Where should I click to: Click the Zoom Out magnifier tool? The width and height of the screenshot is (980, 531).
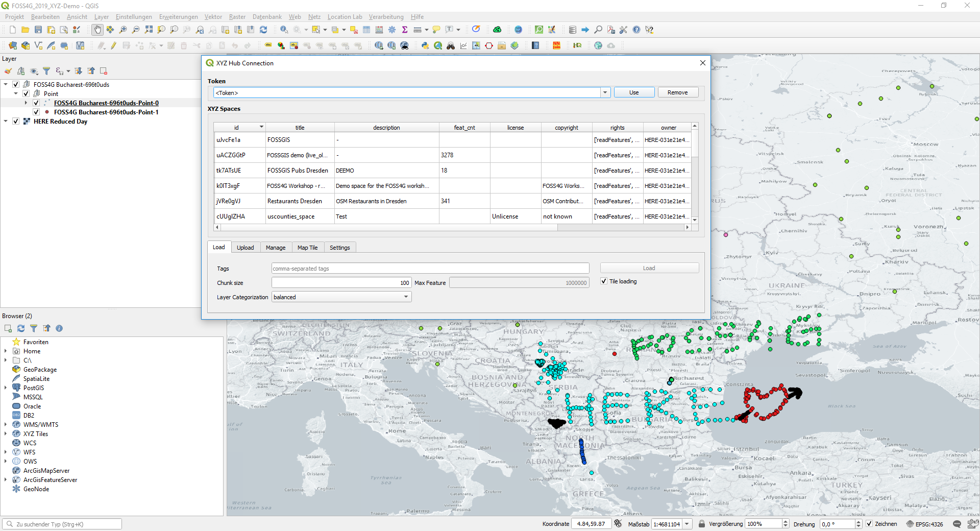tap(136, 30)
